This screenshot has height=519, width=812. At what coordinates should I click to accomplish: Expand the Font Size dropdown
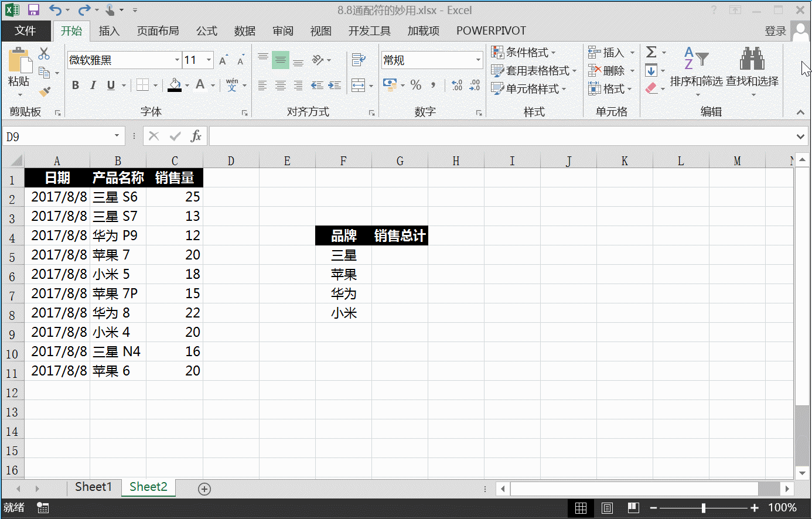[x=207, y=60]
